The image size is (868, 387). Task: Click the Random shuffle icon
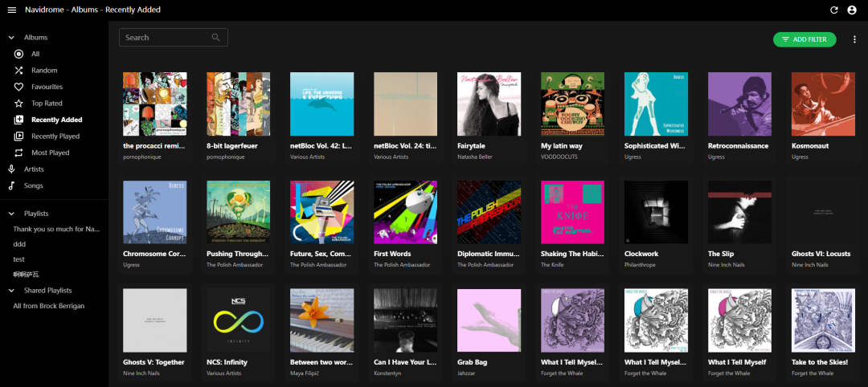[18, 70]
